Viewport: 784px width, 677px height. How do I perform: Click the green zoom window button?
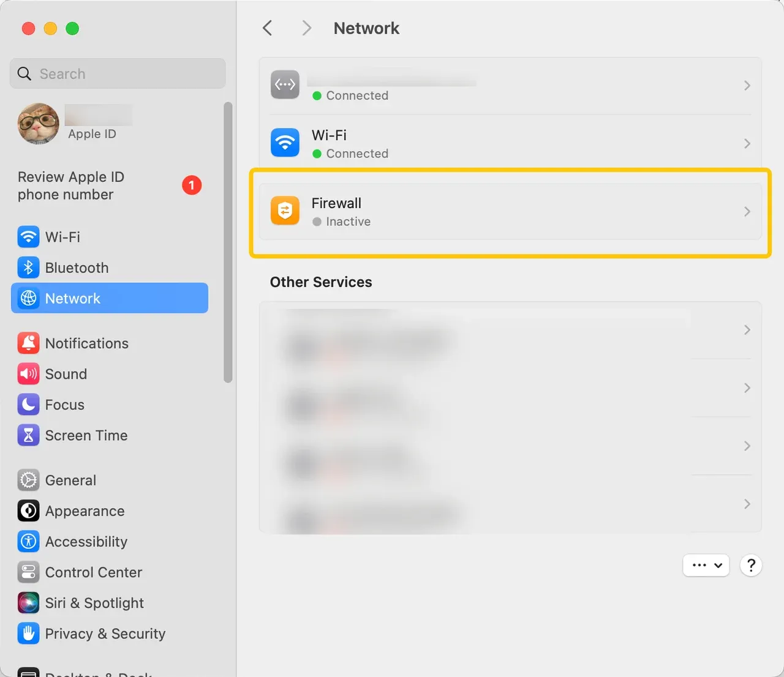point(72,28)
